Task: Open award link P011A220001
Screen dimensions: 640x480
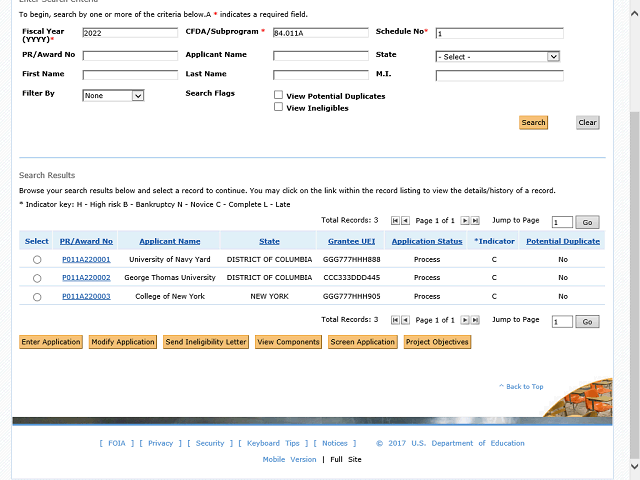Action: [86, 260]
